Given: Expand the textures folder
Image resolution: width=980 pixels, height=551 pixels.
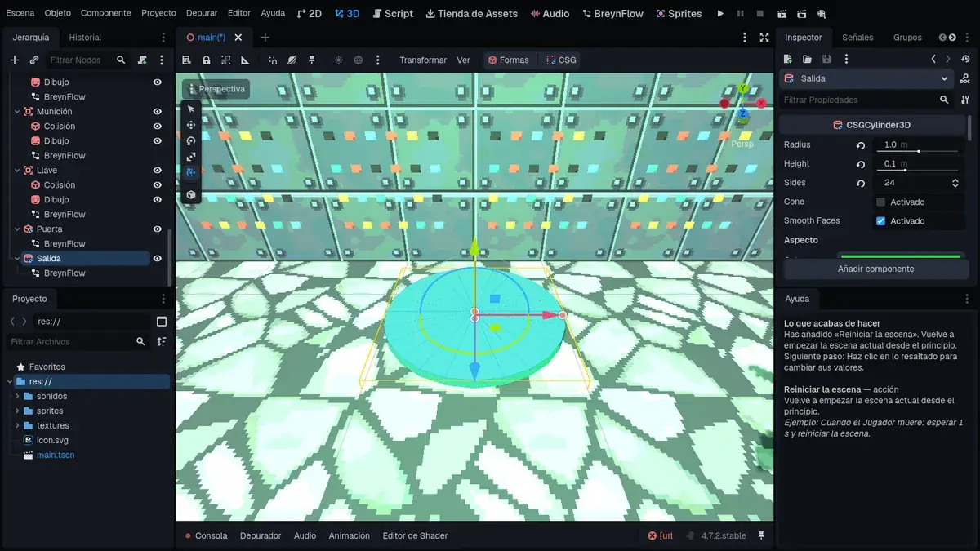Looking at the screenshot, I should (x=17, y=425).
